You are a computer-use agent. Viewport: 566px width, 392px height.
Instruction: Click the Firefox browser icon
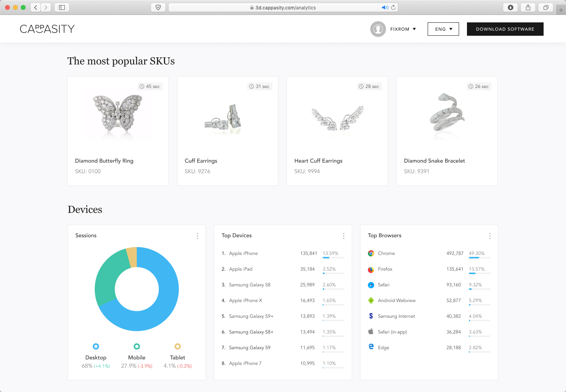click(371, 269)
